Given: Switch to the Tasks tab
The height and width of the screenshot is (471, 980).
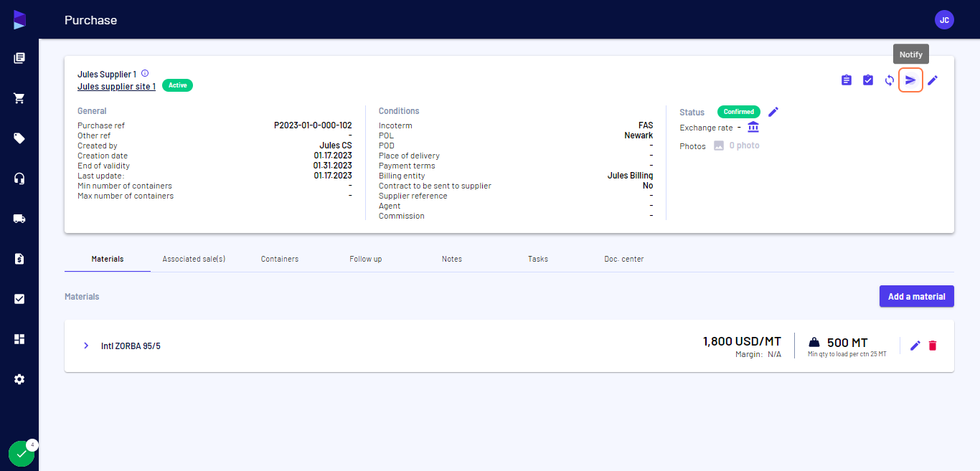Looking at the screenshot, I should tap(538, 259).
